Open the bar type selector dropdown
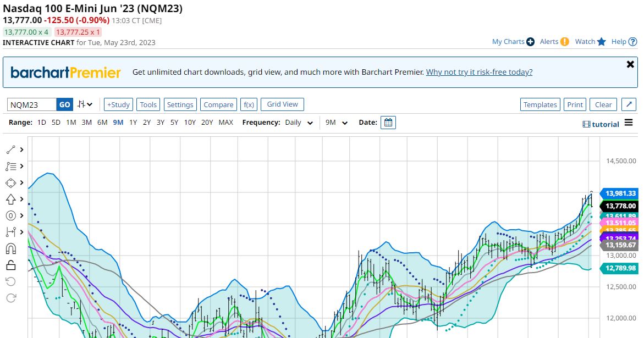644x338 pixels. [x=85, y=104]
